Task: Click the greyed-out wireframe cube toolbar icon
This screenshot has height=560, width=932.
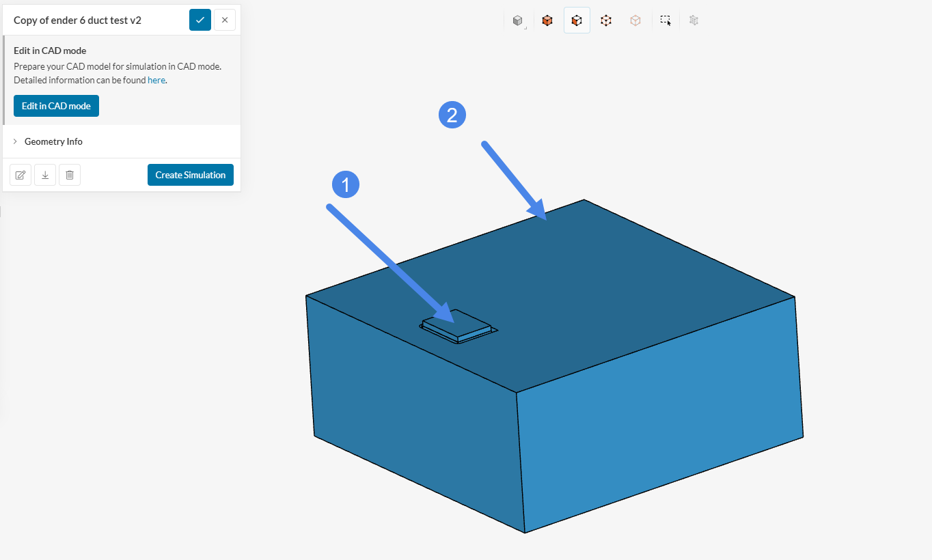Action: [x=694, y=20]
